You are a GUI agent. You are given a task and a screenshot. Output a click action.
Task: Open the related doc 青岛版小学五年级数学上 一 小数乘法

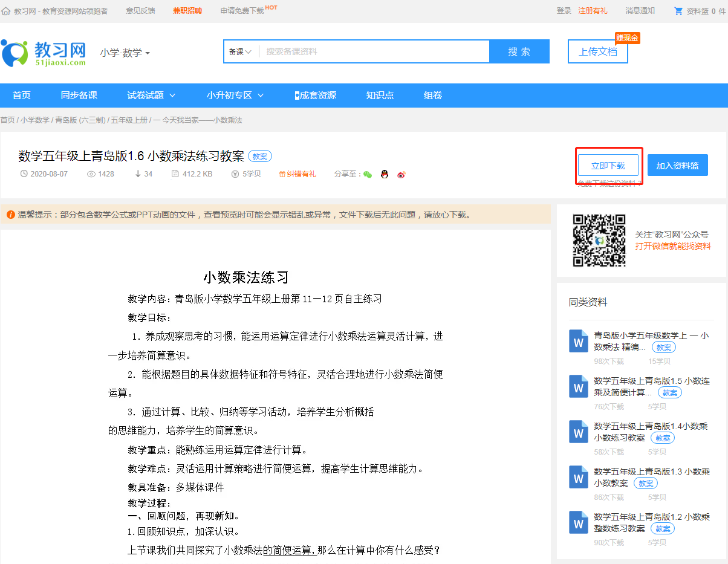click(651, 341)
